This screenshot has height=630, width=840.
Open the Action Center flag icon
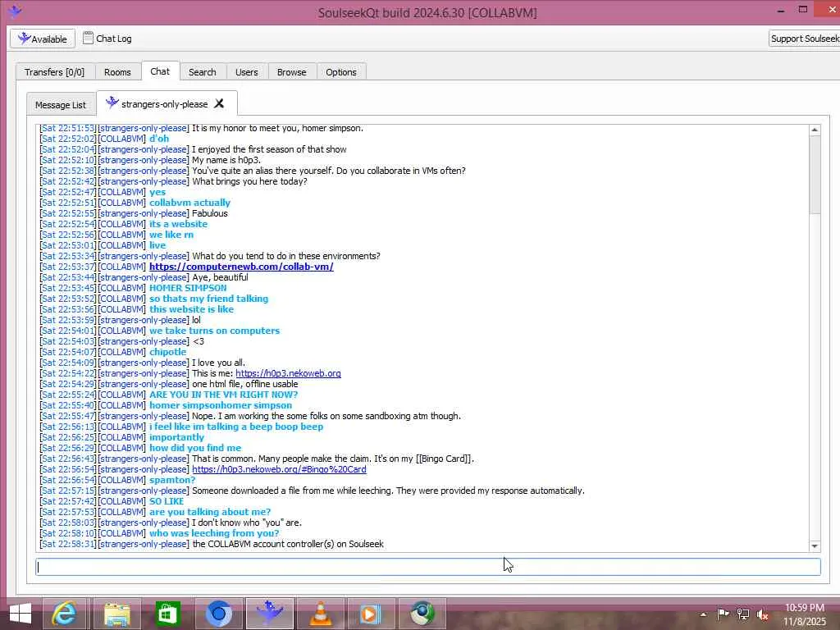pos(724,614)
